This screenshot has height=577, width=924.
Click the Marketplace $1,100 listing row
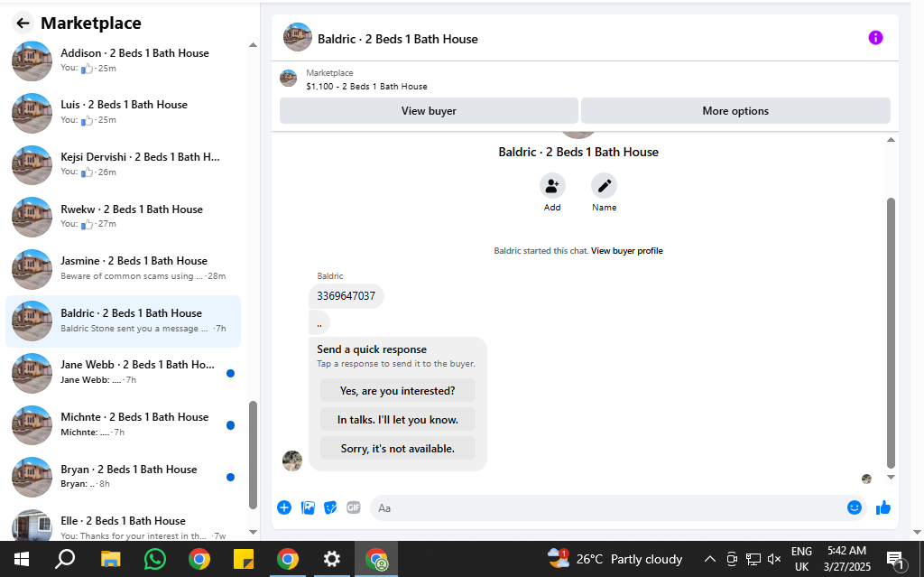coord(585,79)
